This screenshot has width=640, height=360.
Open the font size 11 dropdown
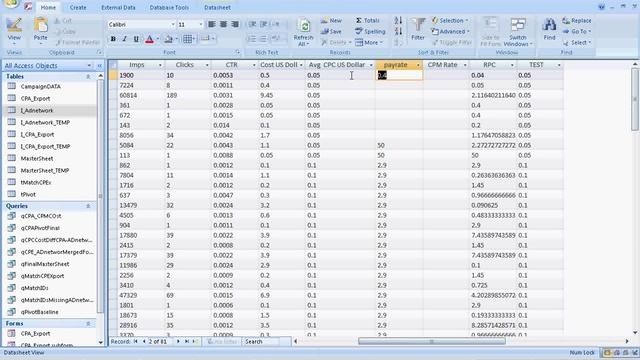point(200,24)
